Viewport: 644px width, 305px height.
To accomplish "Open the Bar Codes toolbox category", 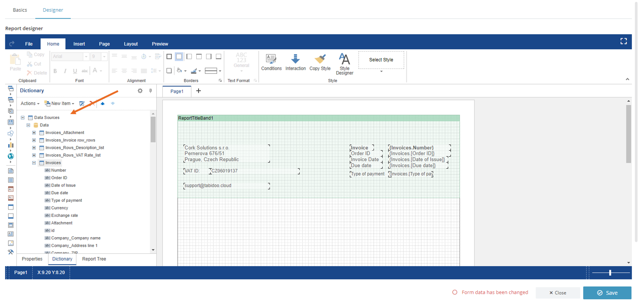I will point(11,122).
